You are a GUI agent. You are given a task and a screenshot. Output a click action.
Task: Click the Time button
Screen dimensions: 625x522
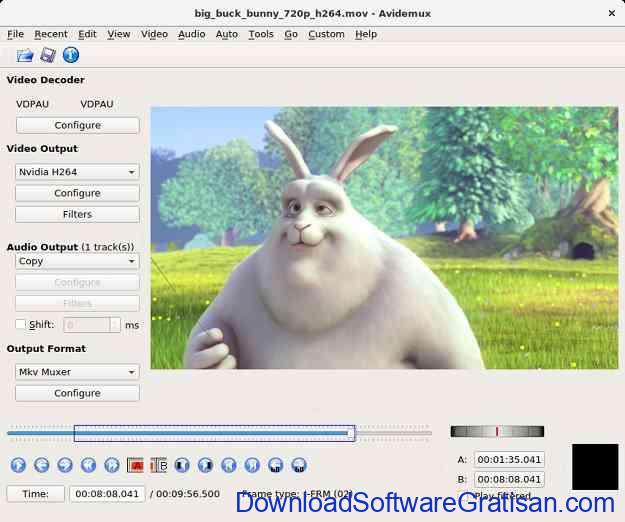click(35, 494)
